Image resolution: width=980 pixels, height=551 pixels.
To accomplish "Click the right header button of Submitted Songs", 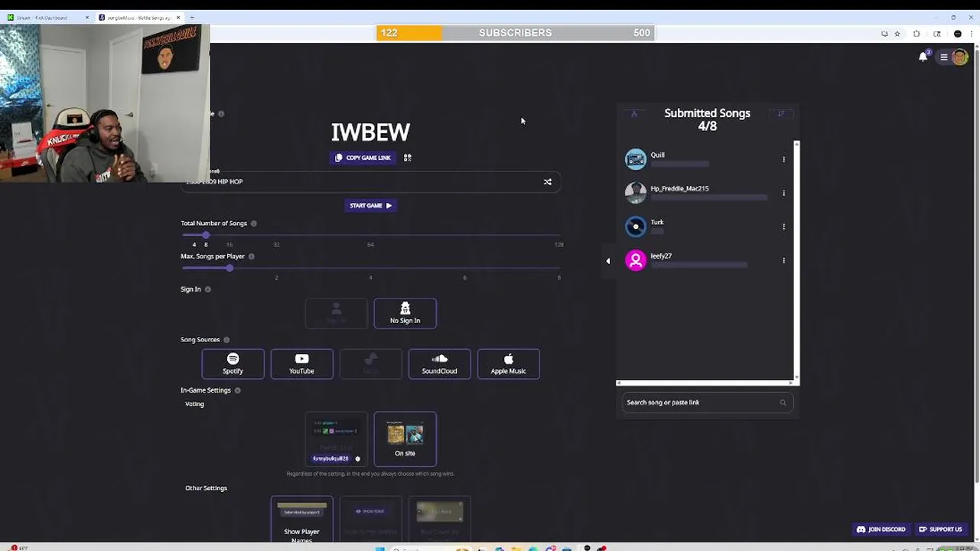I will [x=781, y=113].
